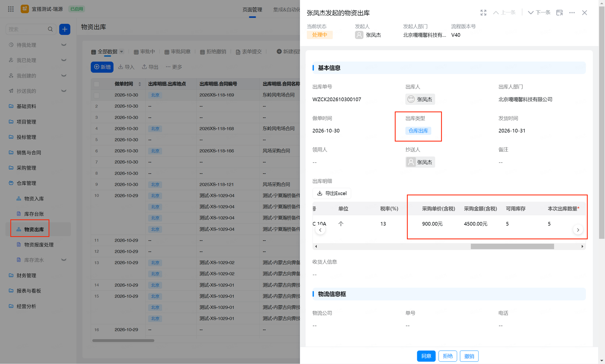Approve with the 同意 button

(426, 356)
